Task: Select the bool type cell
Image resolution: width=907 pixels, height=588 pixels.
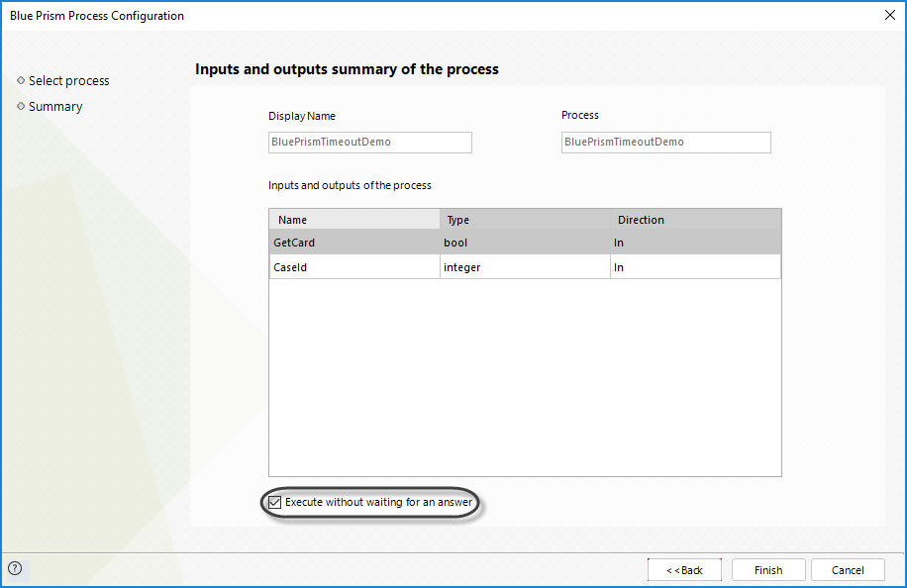Action: (525, 243)
